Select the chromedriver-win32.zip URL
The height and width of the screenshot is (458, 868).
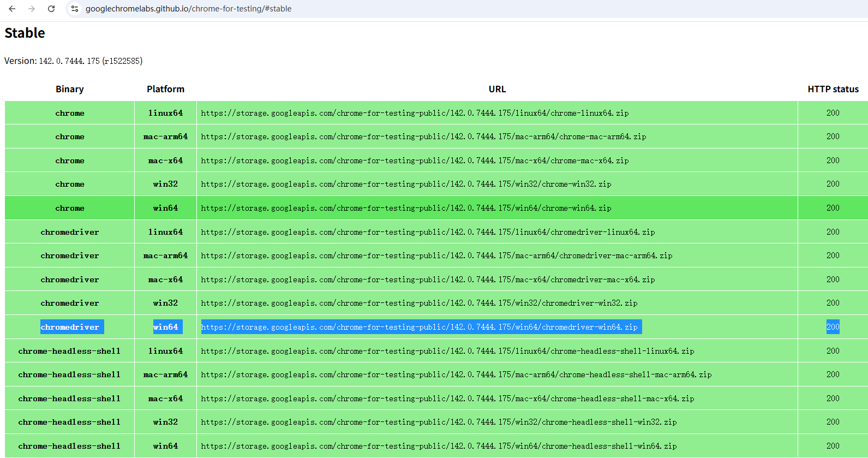click(x=419, y=303)
